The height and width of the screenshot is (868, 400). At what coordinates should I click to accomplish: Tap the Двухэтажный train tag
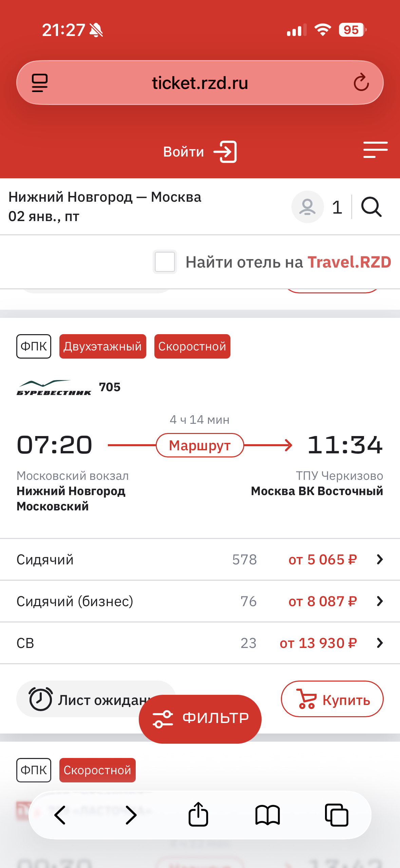click(102, 346)
